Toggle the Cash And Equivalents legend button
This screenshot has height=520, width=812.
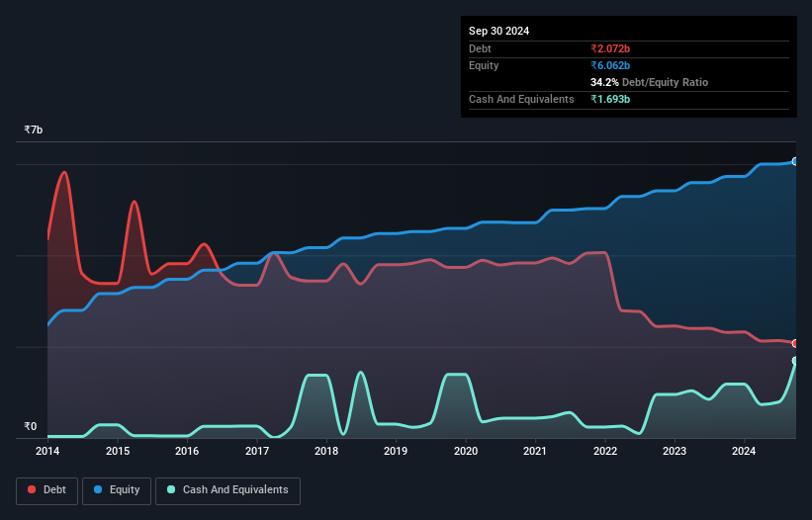pos(227,490)
